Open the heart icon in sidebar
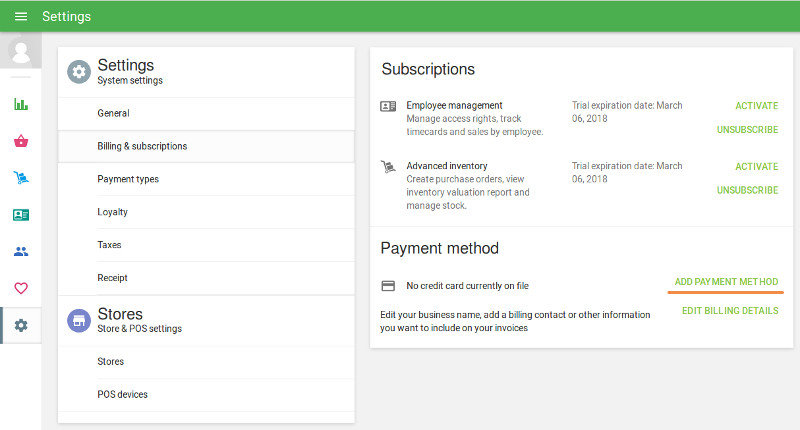 (x=21, y=288)
